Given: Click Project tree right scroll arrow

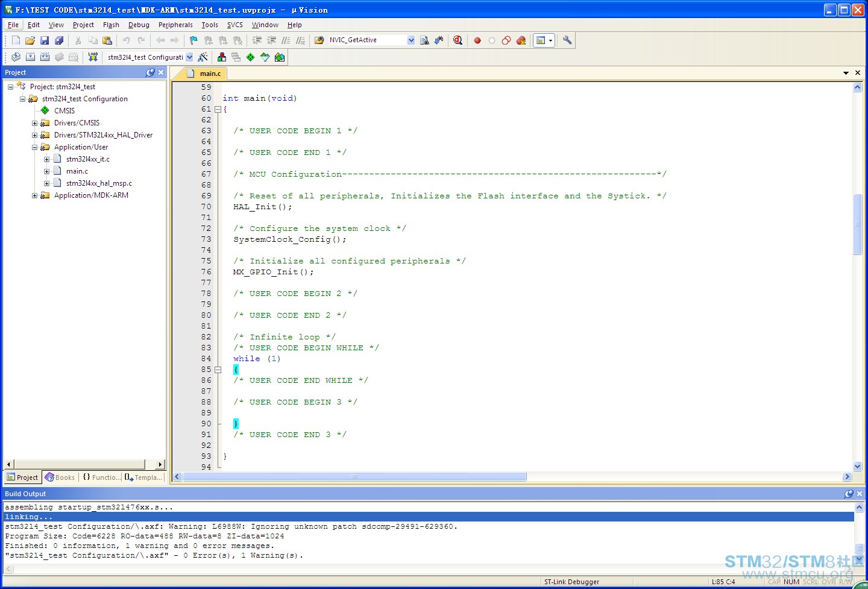Looking at the screenshot, I should [x=160, y=465].
